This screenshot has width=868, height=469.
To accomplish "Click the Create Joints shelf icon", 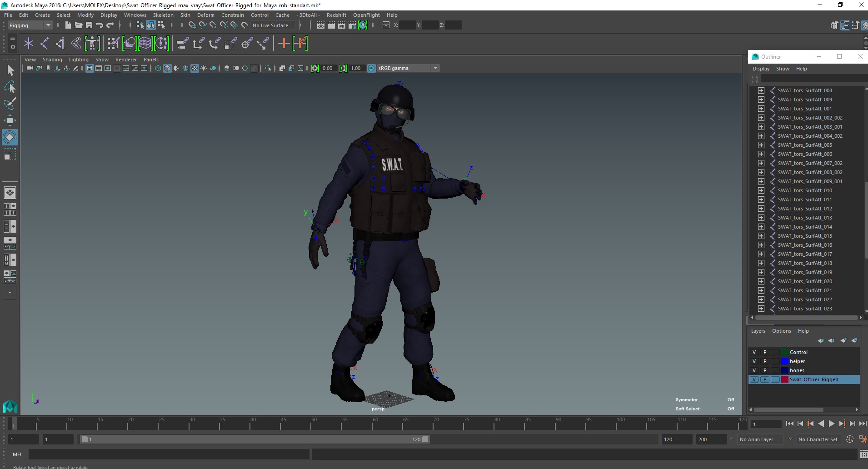I will pyautogui.click(x=45, y=44).
